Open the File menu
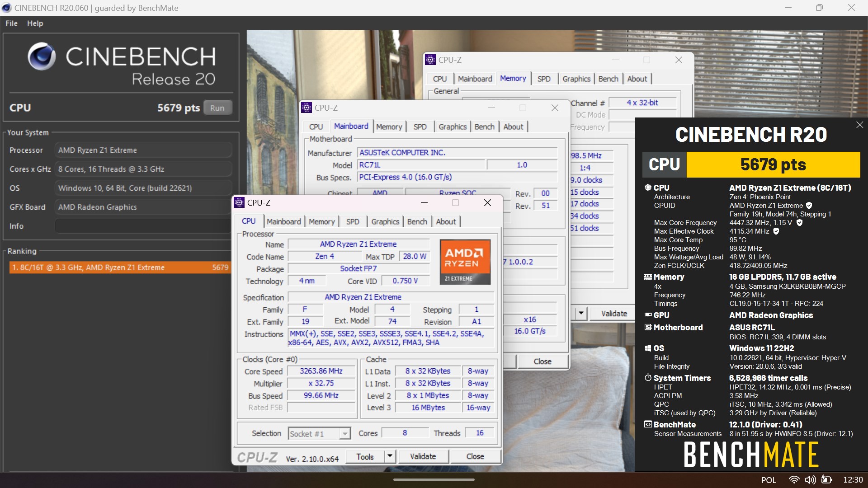The width and height of the screenshot is (868, 488). (11, 23)
